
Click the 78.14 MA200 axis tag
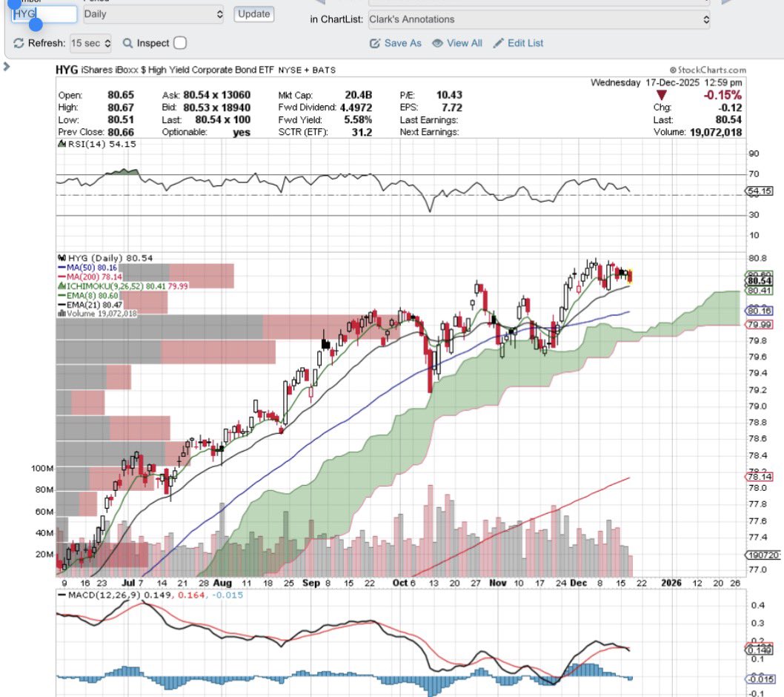(759, 477)
